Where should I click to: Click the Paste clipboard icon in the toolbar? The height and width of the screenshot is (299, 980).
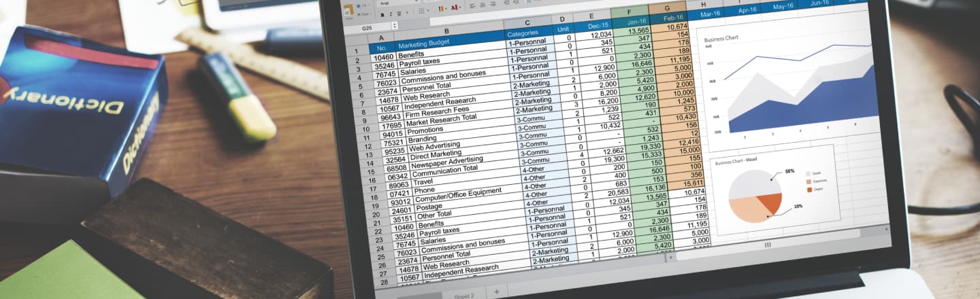coord(348,10)
